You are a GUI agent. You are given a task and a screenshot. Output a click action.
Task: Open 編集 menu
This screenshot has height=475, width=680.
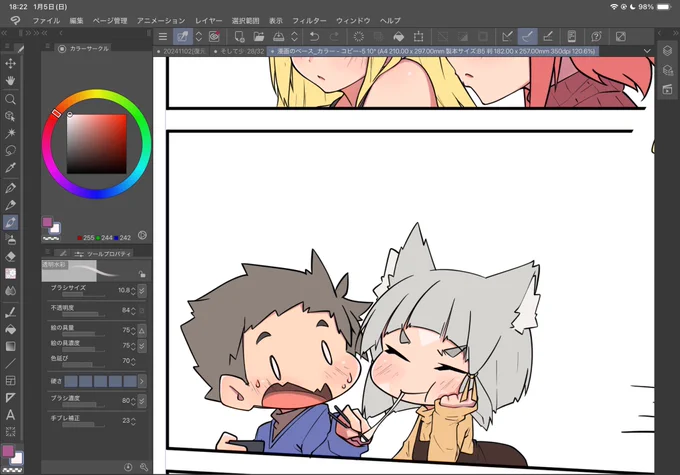[x=76, y=20]
